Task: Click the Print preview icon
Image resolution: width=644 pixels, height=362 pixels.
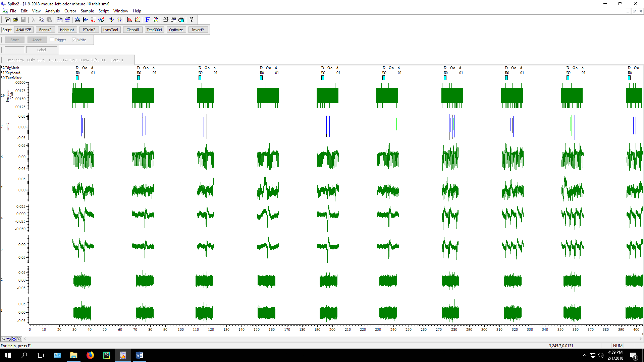Action: 173,20
